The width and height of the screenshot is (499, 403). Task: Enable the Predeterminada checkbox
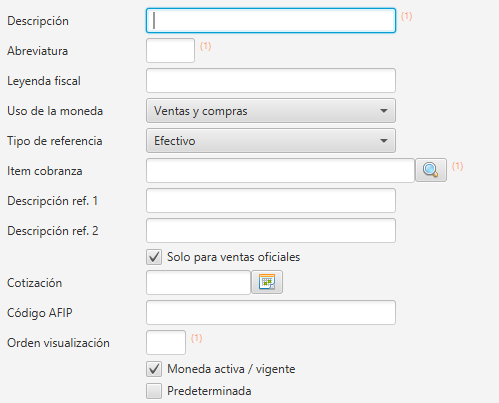(154, 391)
